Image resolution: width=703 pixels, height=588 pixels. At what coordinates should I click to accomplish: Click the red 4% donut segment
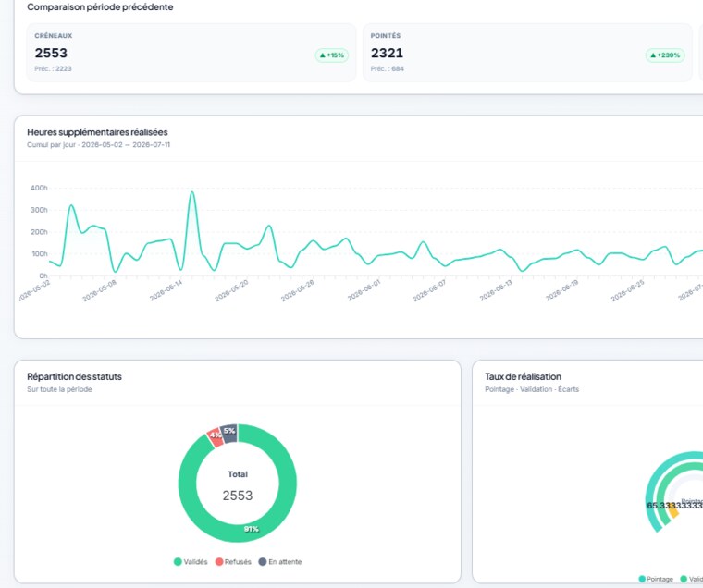click(x=216, y=437)
